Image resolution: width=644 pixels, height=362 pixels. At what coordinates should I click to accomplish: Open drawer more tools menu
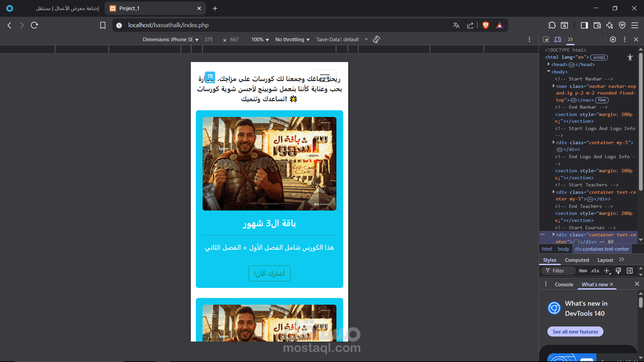tap(546, 284)
